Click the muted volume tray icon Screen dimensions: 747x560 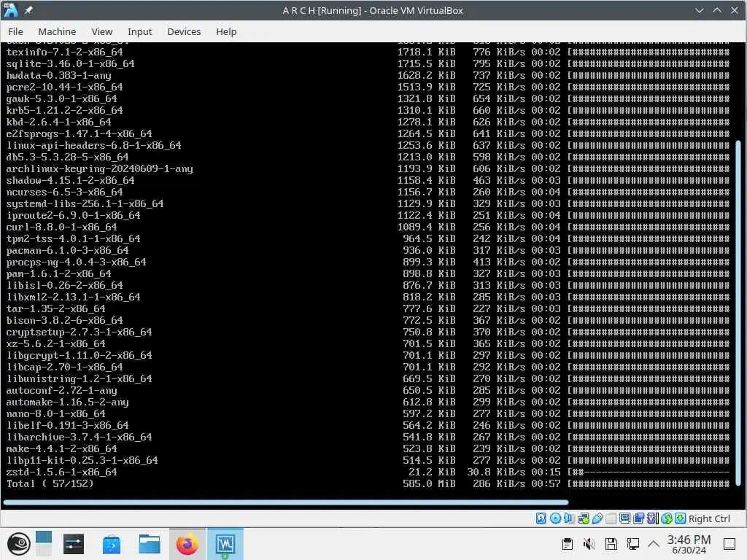pos(589,544)
